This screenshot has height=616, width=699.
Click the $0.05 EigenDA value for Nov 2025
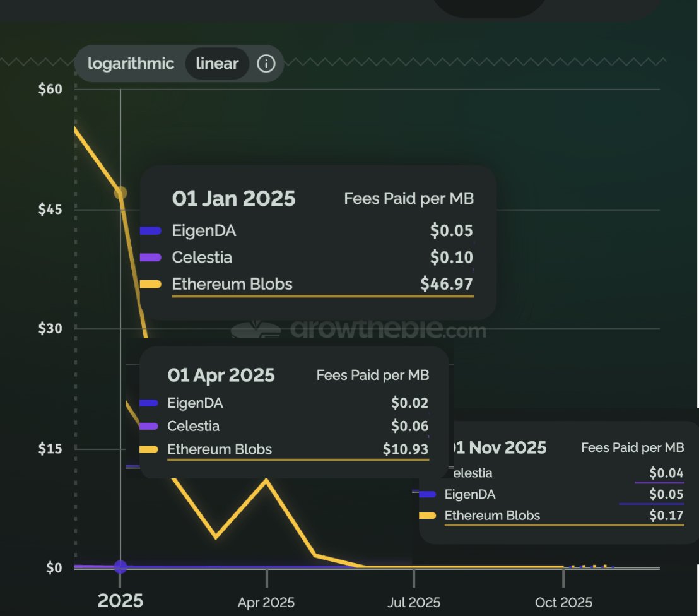[666, 494]
